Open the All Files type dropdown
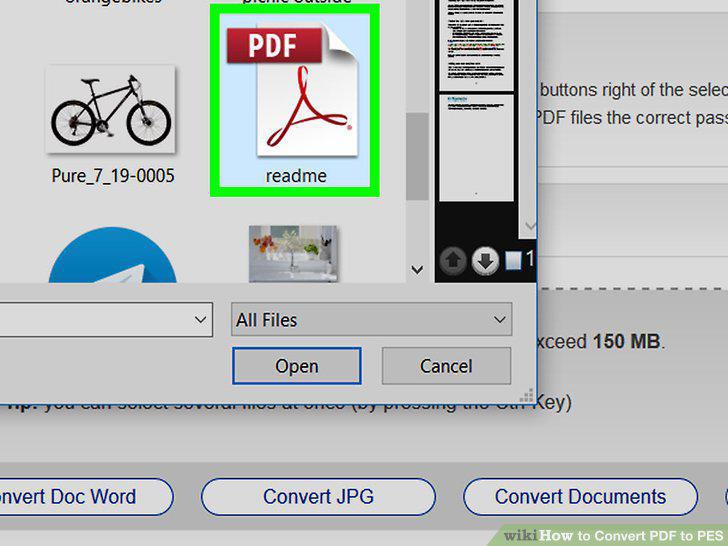Screen dimensions: 728x546 [371, 319]
